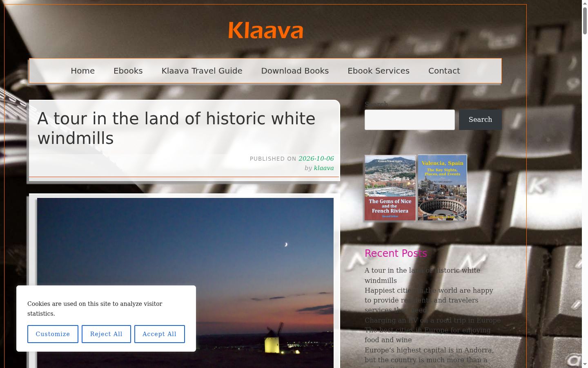
Task: Go to the Ebooks menu
Action: point(128,71)
